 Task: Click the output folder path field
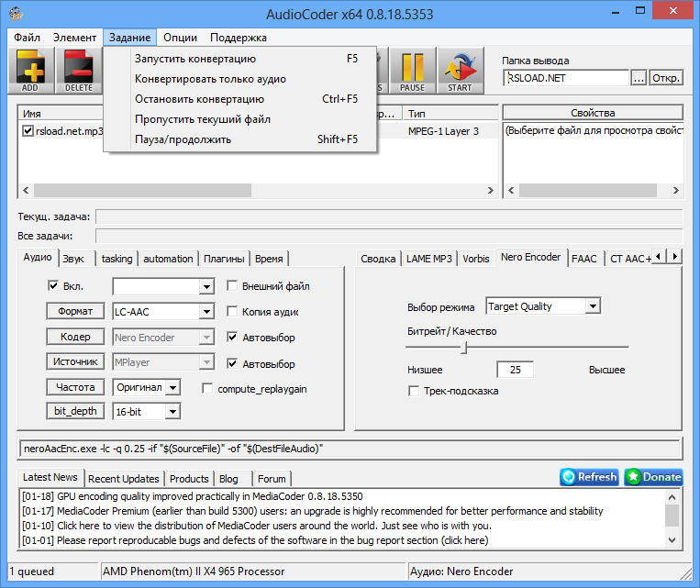pos(566,78)
